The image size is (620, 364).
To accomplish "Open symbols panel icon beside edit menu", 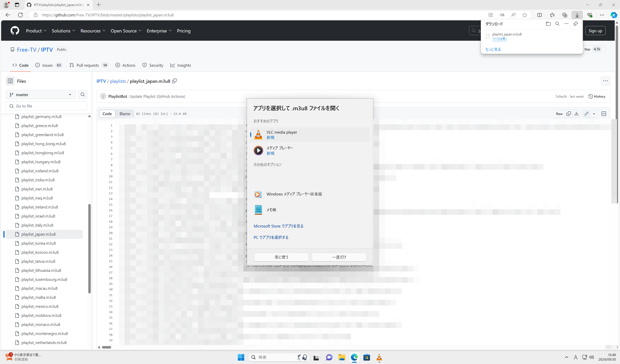I will click(x=604, y=113).
